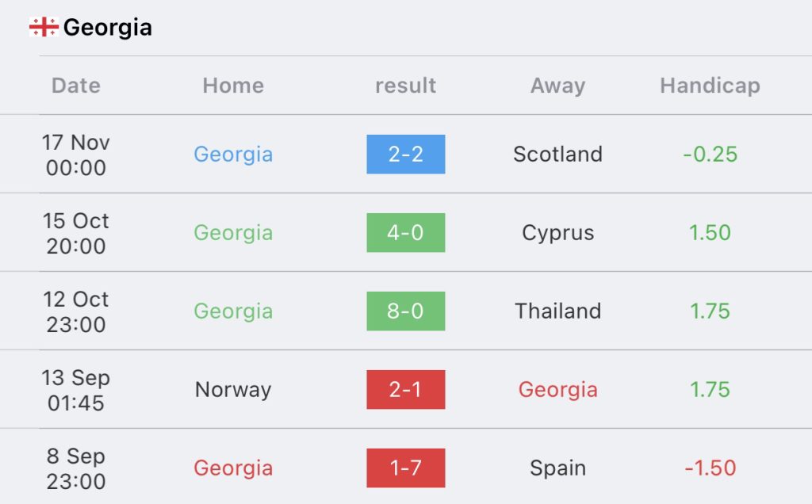Open the Georgia team heading
The height and width of the screenshot is (504, 812).
point(108,28)
